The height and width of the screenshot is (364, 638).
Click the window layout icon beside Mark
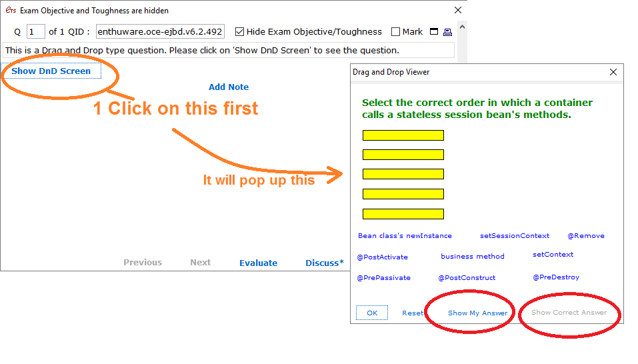pos(434,31)
